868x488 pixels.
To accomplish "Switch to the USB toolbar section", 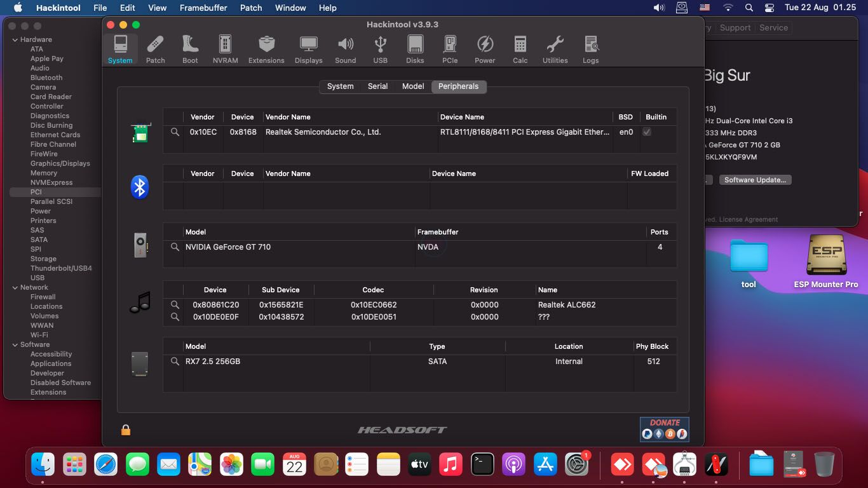I will [x=380, y=50].
